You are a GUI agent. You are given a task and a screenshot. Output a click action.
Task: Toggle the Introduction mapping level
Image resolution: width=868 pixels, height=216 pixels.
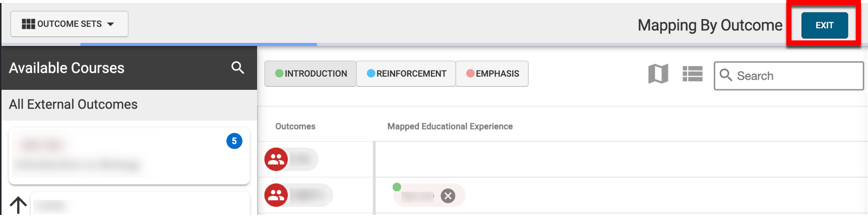coord(311,74)
